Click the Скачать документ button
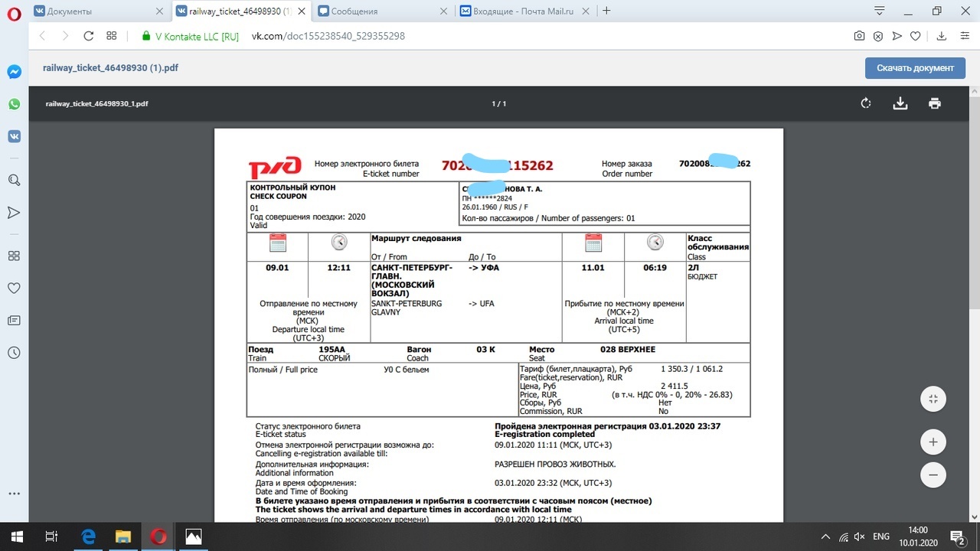The width and height of the screenshot is (980, 551). [915, 67]
